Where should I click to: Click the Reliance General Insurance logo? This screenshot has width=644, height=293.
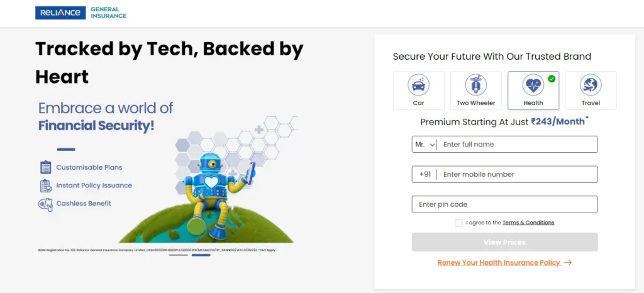point(81,13)
